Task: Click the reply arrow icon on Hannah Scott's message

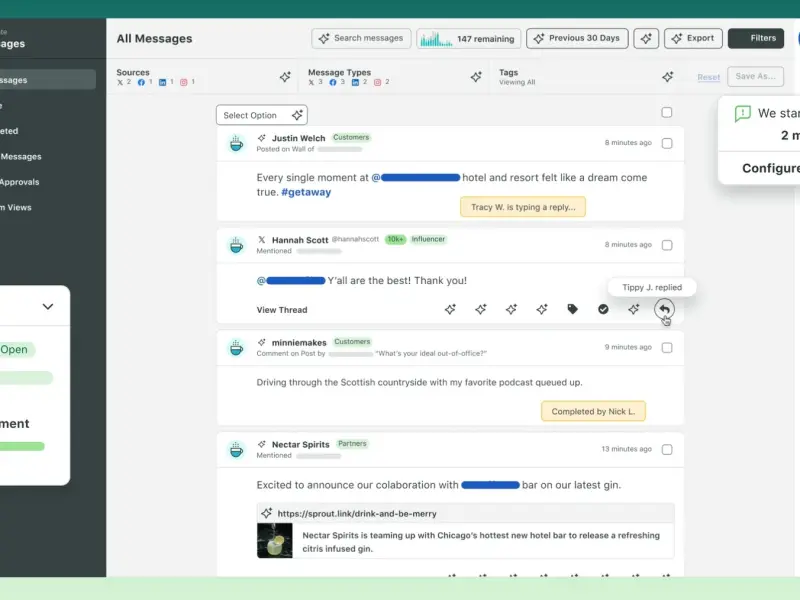Action: 664,310
